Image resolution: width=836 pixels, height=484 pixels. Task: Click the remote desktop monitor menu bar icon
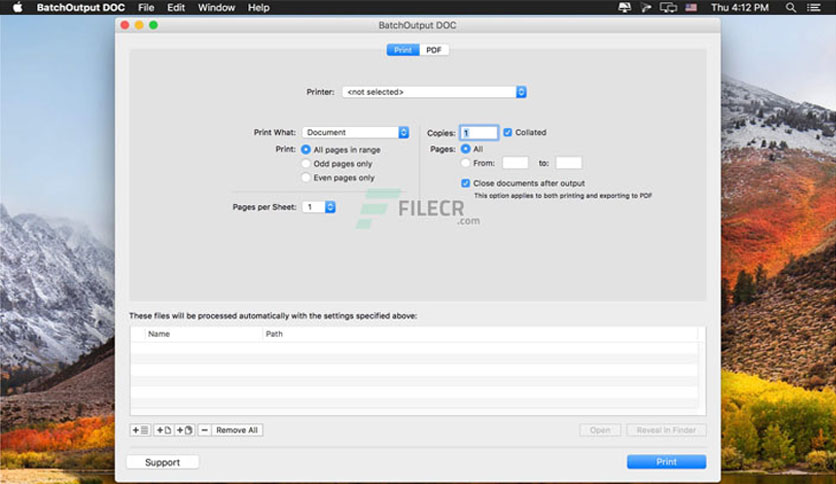coord(624,7)
